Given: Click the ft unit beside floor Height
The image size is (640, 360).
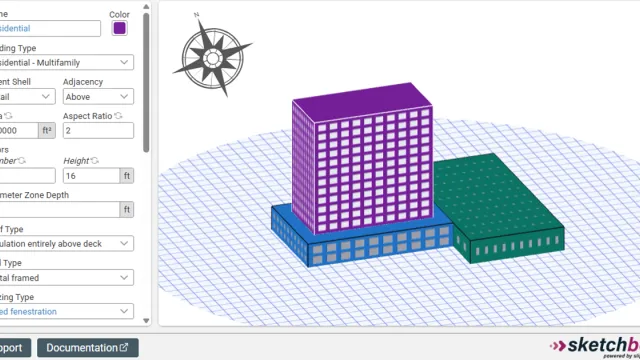Looking at the screenshot, I should click(x=127, y=176).
